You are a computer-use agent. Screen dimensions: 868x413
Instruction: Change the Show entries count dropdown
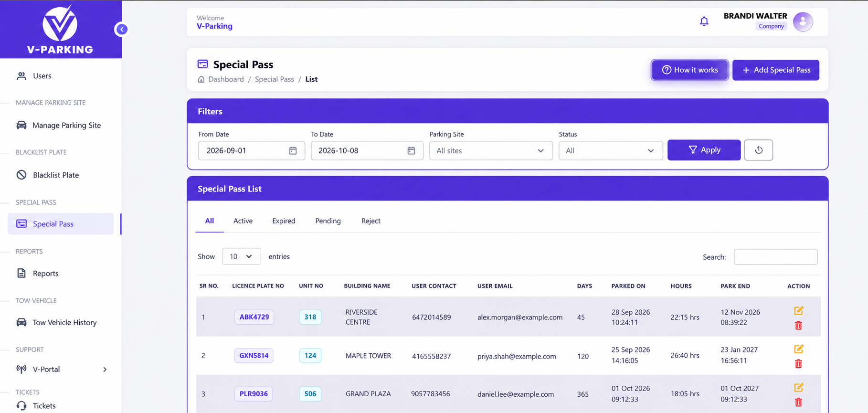pos(241,256)
